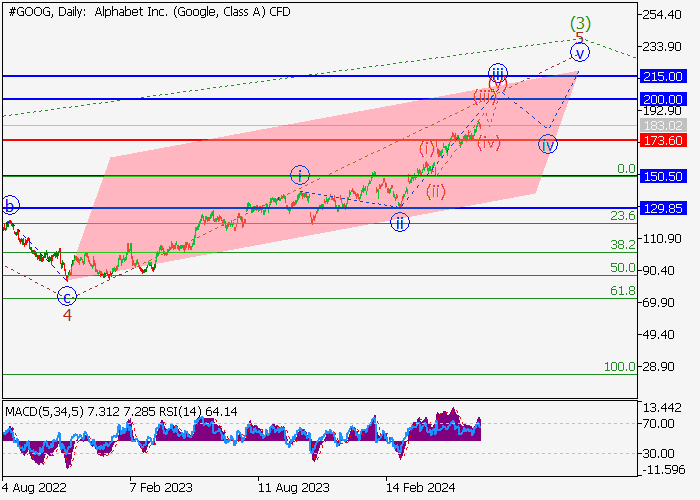The width and height of the screenshot is (700, 500).
Task: Select the 0.0 Fibonacci level label
Action: [626, 169]
